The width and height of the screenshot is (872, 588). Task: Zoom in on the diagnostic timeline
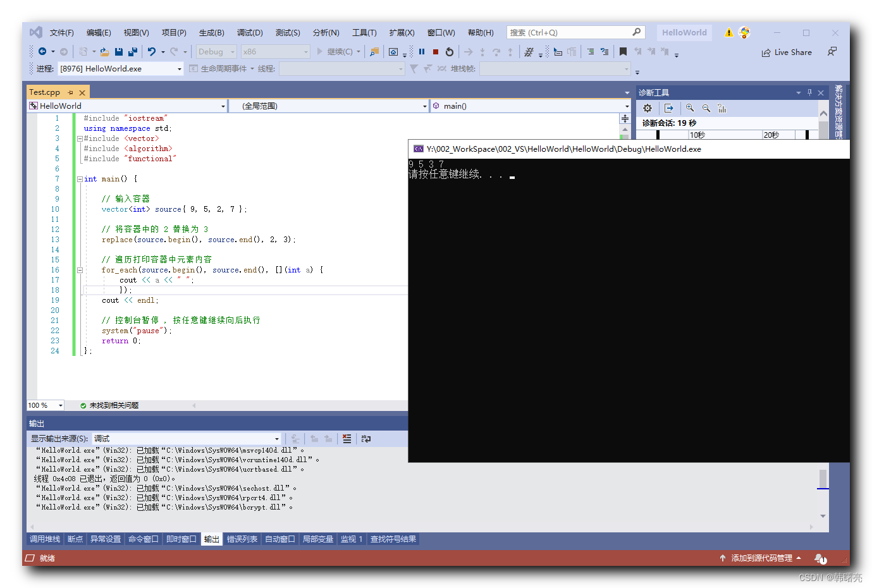click(x=690, y=108)
